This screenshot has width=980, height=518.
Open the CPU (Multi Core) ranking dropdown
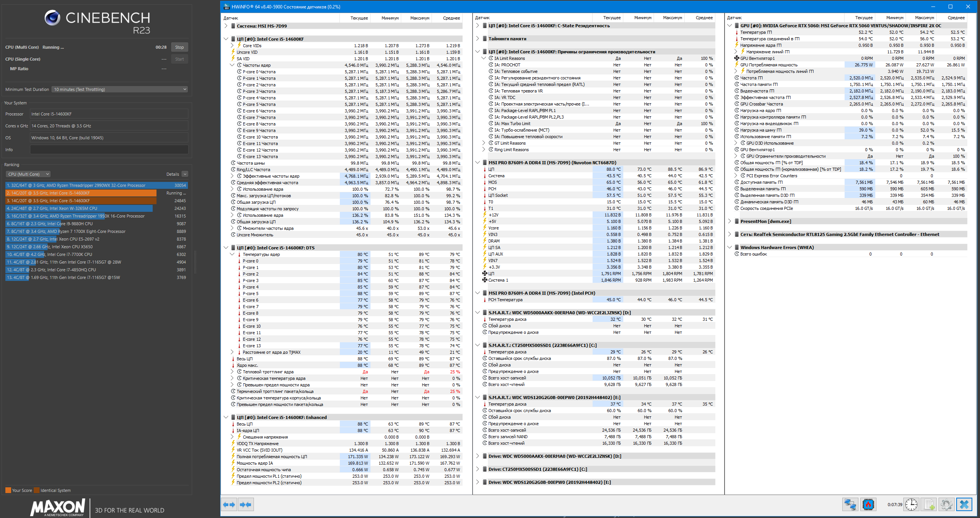28,174
